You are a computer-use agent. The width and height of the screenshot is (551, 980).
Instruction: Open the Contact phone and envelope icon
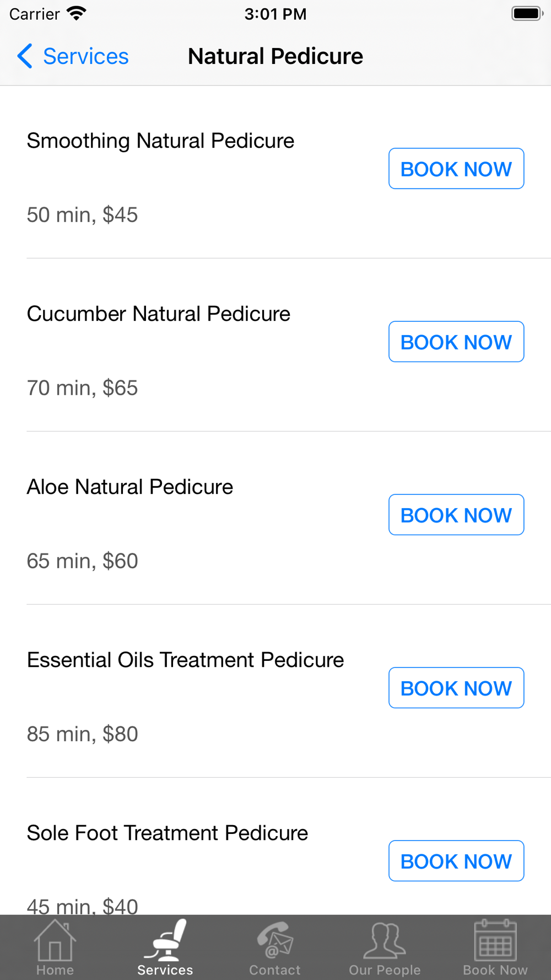pos(275,940)
